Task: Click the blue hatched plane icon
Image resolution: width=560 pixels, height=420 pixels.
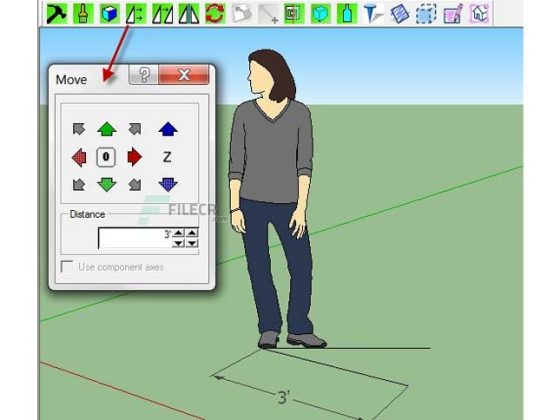Action: [x=400, y=14]
